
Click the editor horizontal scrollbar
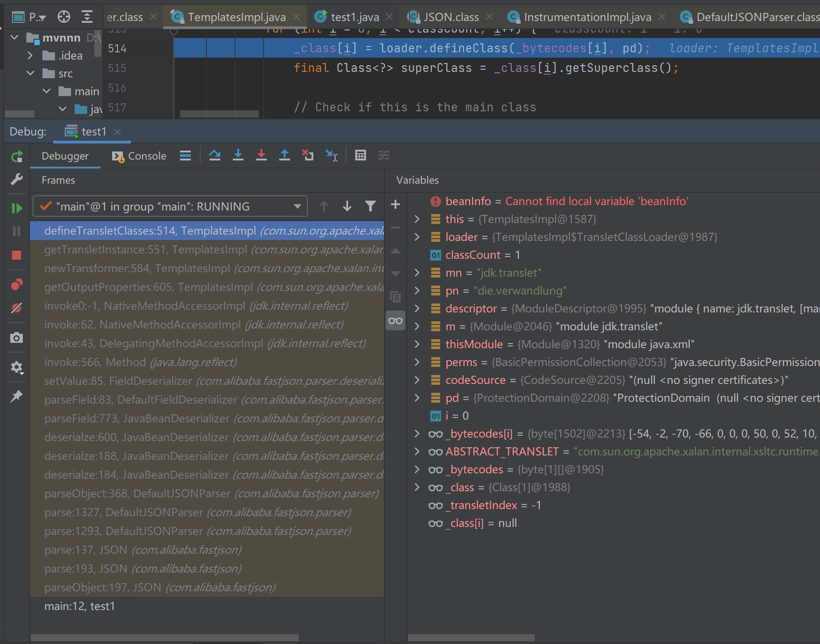point(219,114)
